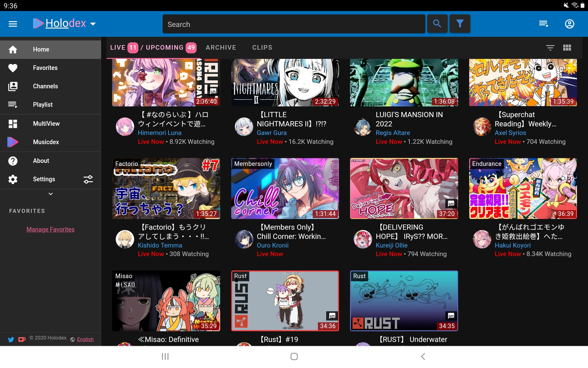Viewport: 588px width, 368px height.
Task: Open the Little Nightmares II stream thumbnail
Action: point(285,83)
